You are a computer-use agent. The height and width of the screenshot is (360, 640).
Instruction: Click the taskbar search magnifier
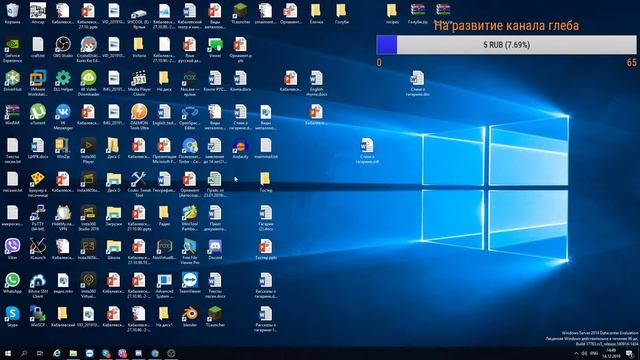[24, 353]
